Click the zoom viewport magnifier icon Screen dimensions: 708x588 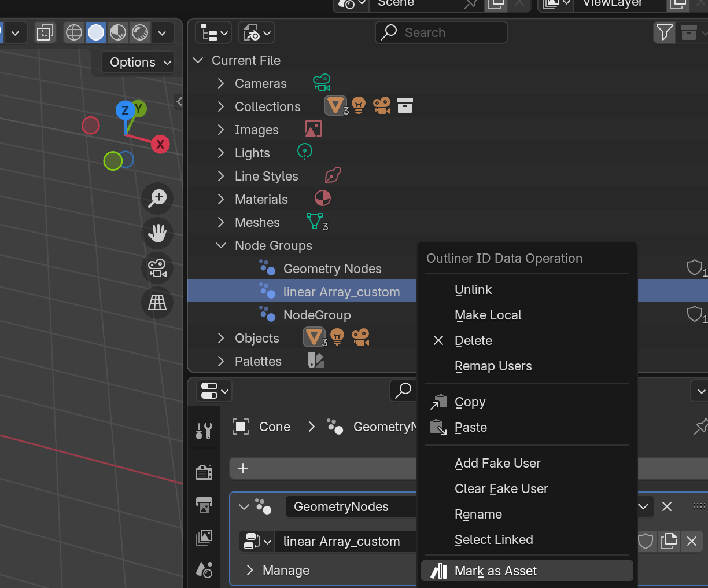coord(157,199)
